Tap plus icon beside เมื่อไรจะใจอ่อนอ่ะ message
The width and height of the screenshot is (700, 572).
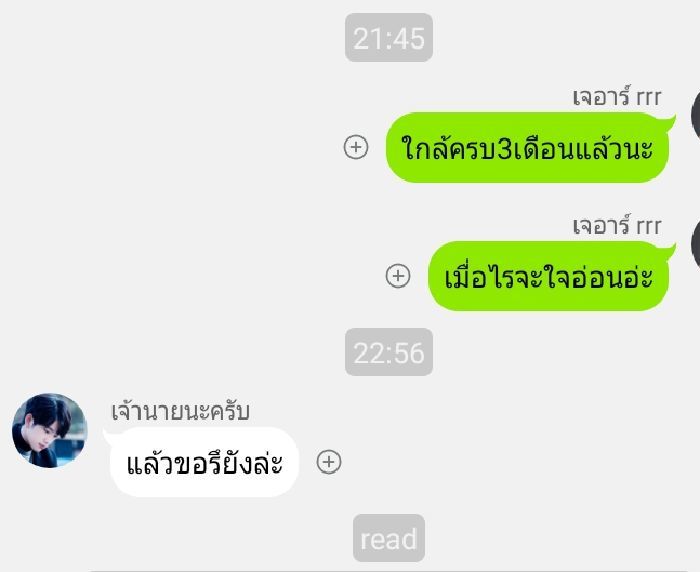tap(398, 276)
